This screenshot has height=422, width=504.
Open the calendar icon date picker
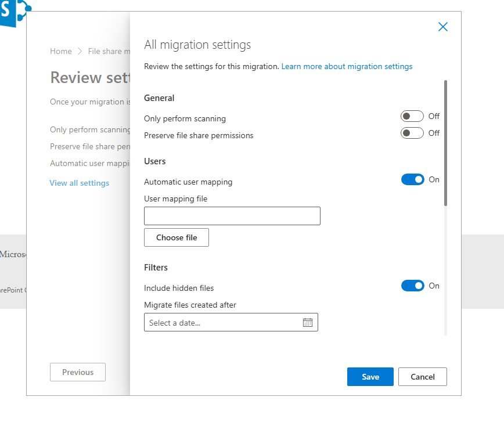(x=308, y=323)
